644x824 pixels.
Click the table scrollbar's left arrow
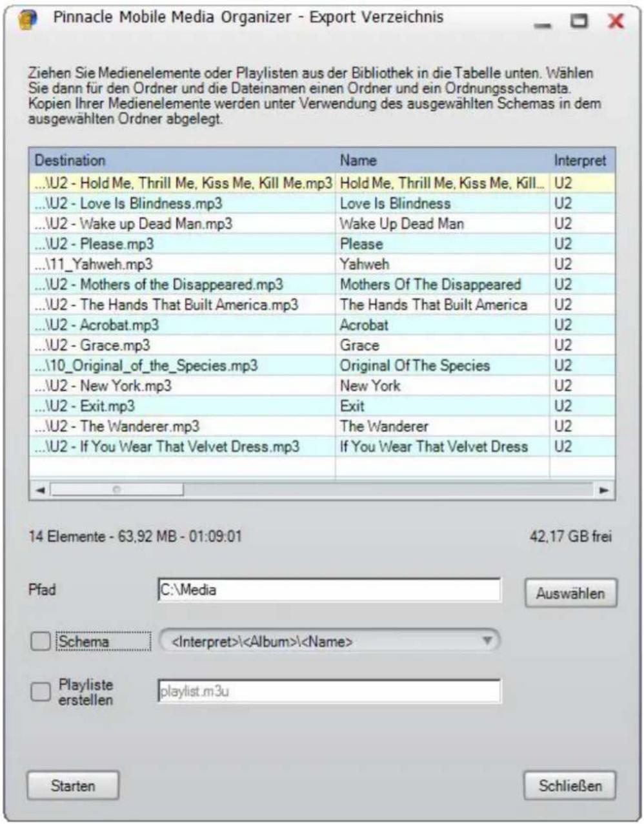tap(40, 490)
